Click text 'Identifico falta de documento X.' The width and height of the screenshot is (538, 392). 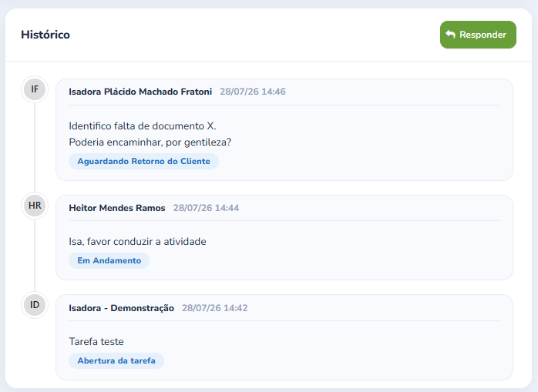pos(143,126)
